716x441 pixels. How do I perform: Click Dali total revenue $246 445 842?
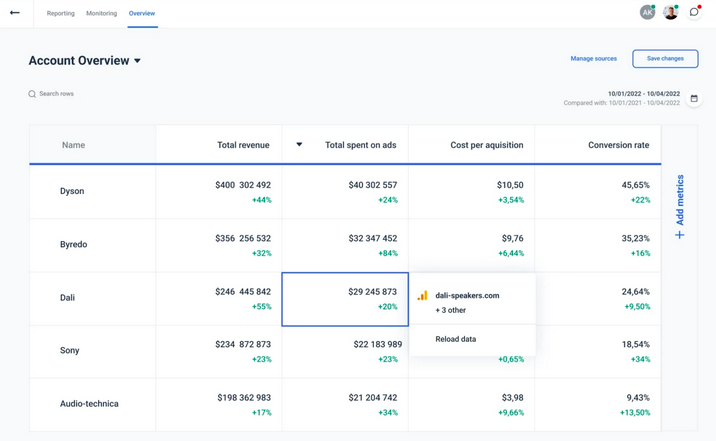(243, 291)
